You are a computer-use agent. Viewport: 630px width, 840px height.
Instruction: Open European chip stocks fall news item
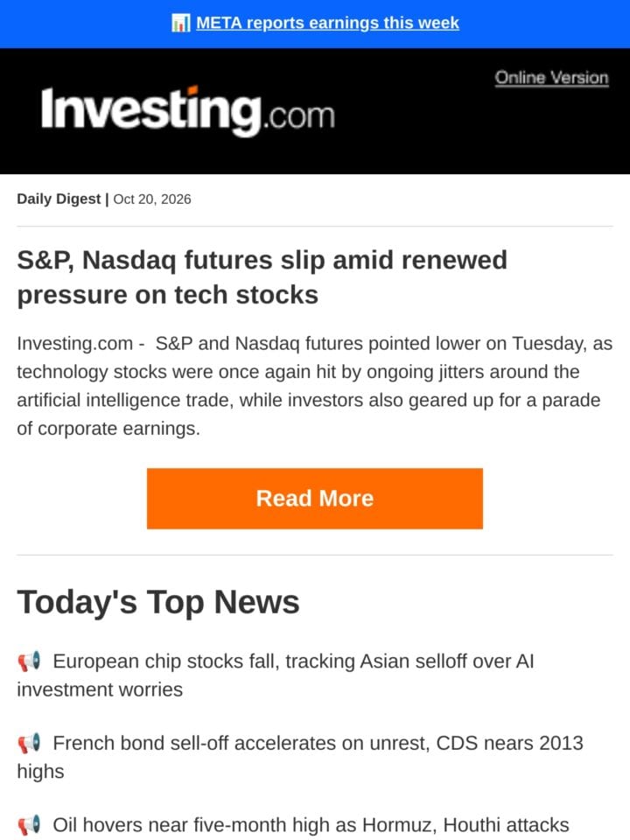click(276, 675)
